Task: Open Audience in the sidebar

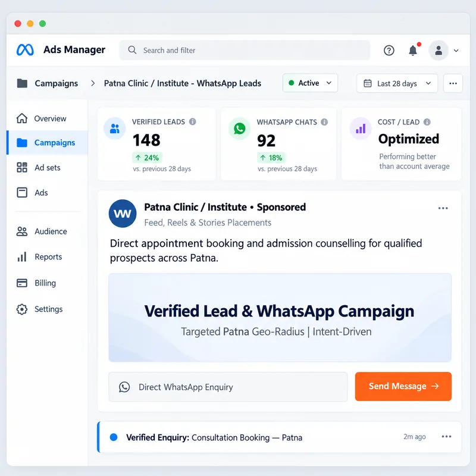Action: point(47,231)
